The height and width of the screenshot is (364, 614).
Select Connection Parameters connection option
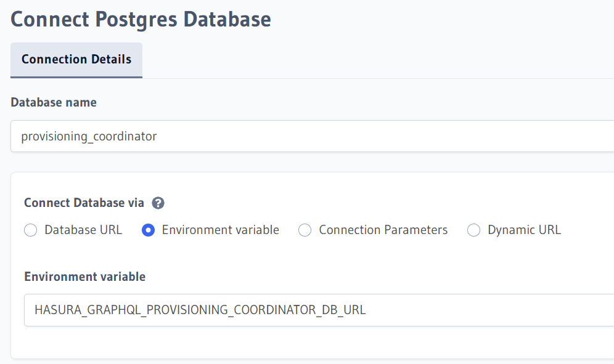coord(305,230)
